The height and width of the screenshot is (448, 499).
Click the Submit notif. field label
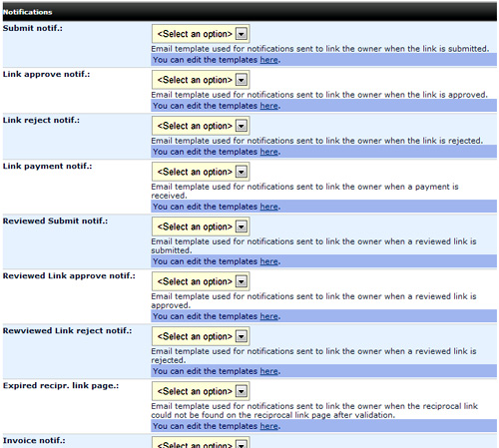(x=33, y=28)
